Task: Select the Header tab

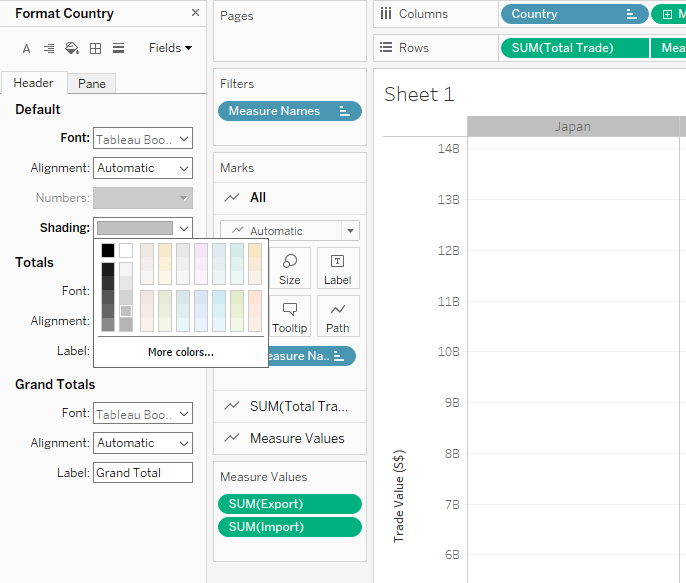Action: 33,83
